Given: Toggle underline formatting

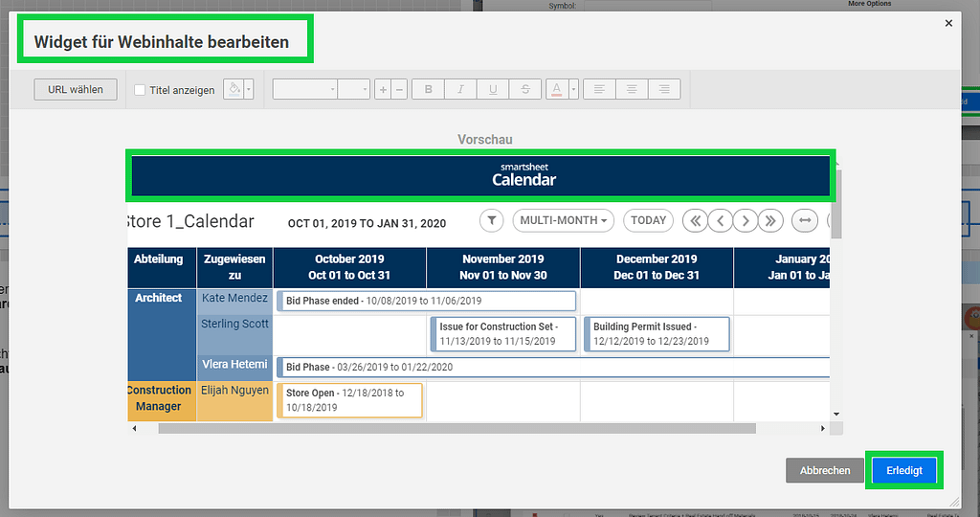Looking at the screenshot, I should (x=493, y=89).
